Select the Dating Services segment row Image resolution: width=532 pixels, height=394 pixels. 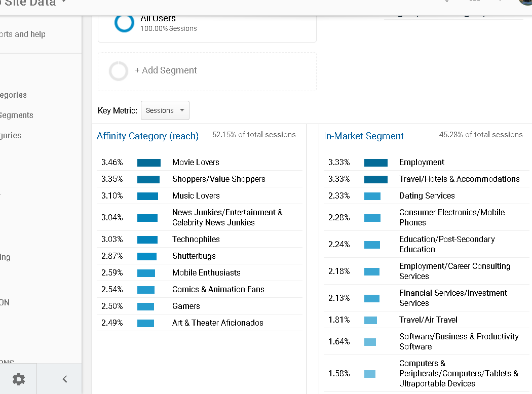pyautogui.click(x=427, y=195)
